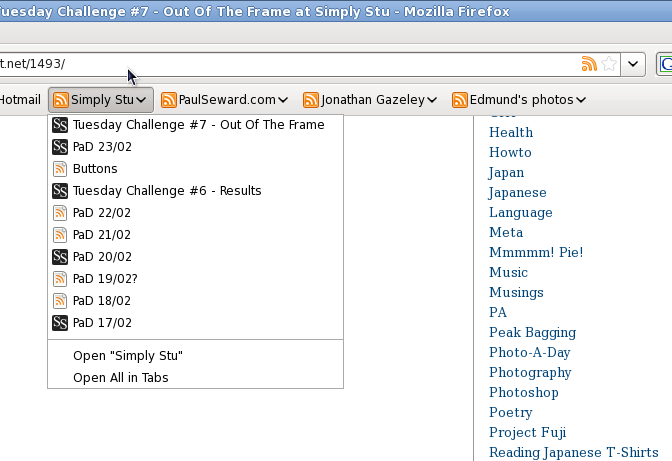The image size is (672, 461).
Task: Click the icon next to PaD 22/02
Action: point(60,213)
